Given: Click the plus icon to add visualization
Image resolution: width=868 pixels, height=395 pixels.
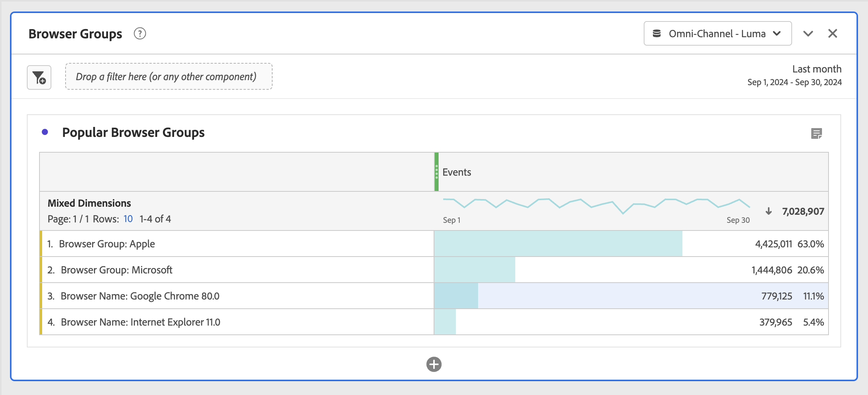Looking at the screenshot, I should click(x=434, y=364).
